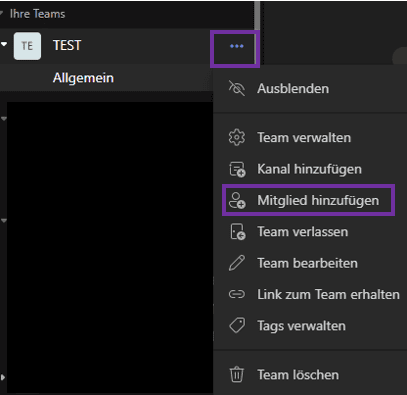The height and width of the screenshot is (395, 407).
Task: Click the gear icon for Team verwalten
Action: [237, 137]
